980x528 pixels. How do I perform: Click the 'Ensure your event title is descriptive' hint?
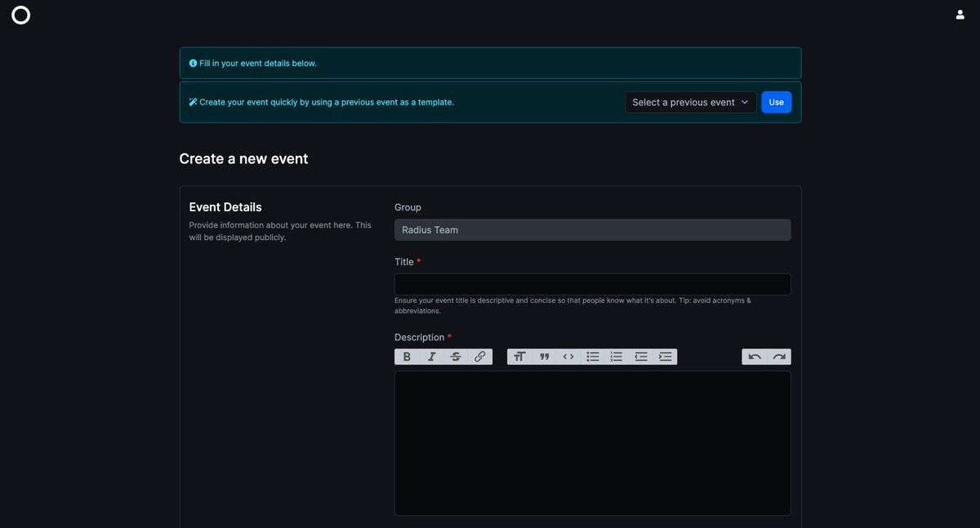(x=572, y=305)
